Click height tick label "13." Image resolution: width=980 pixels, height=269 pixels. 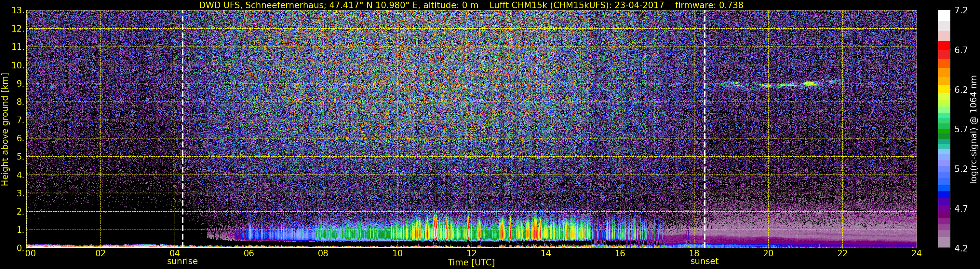[18, 10]
